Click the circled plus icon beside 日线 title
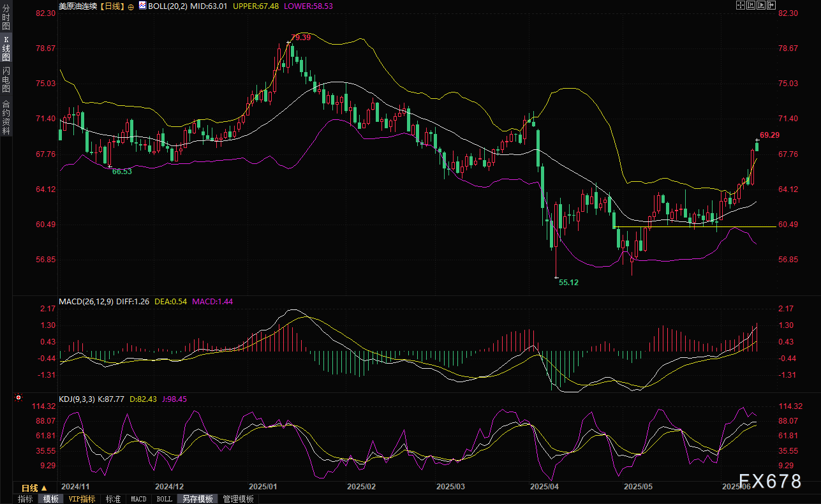Screen dimensions: 821x504 131,6
